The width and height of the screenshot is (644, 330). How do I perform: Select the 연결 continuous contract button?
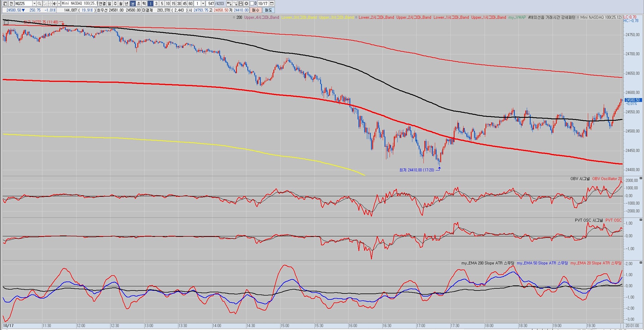[102, 3]
